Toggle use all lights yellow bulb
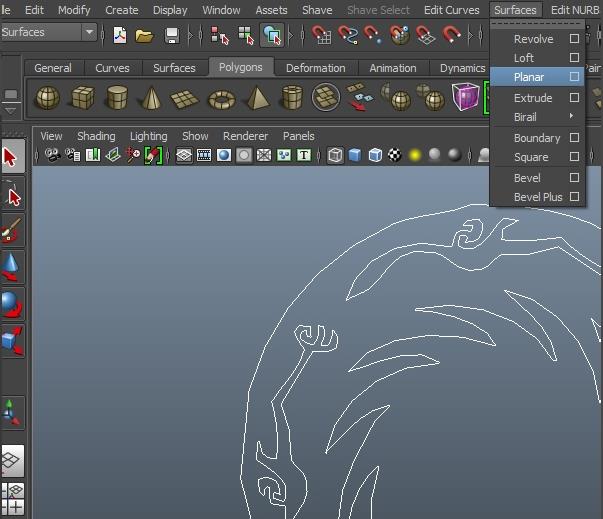 [415, 155]
